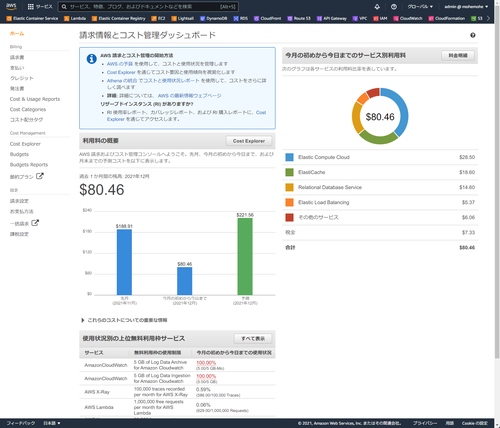Screen dimensions: 500x428
Task: Open コスト配分タグ in the sidebar
Action: pyautogui.click(x=26, y=120)
